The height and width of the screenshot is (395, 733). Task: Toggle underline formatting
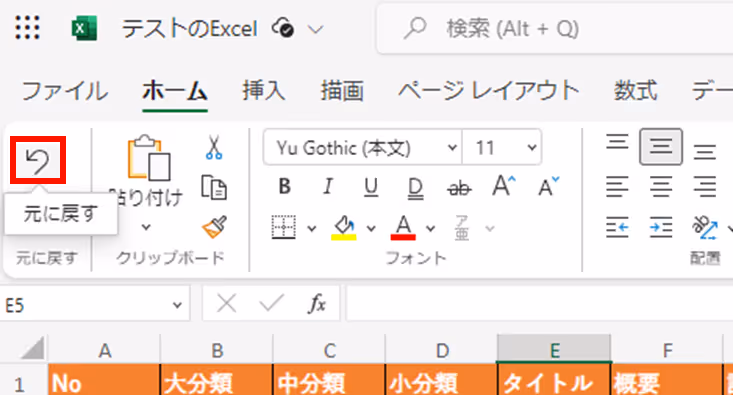coord(371,187)
